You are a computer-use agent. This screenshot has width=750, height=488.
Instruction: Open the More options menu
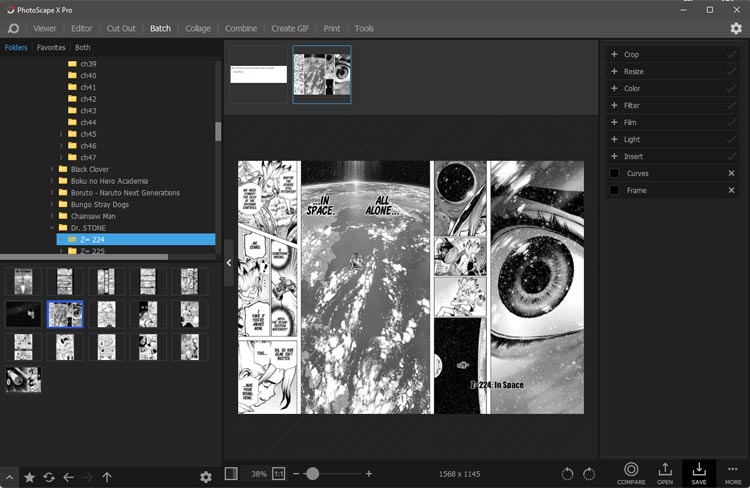(733, 473)
